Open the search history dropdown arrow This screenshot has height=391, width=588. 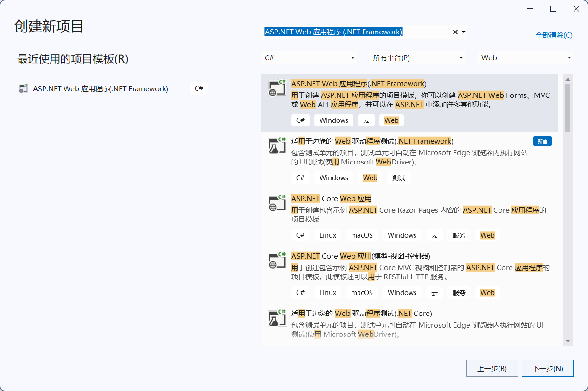pyautogui.click(x=464, y=32)
